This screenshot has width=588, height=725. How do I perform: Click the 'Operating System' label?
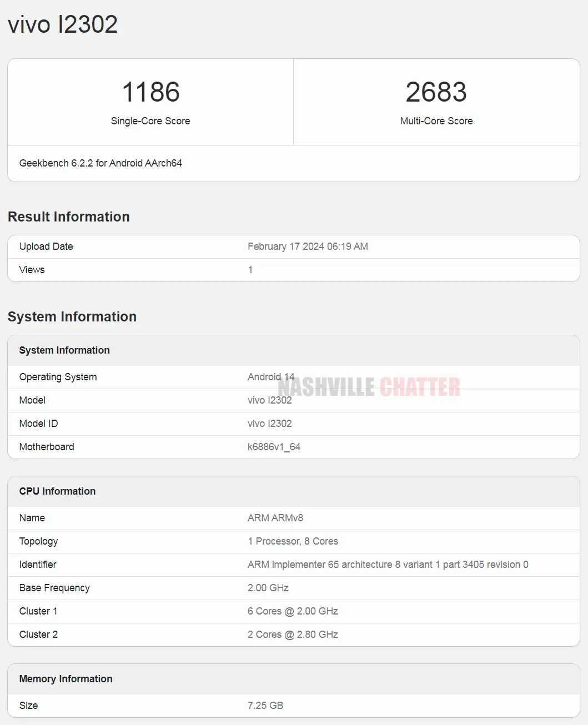(58, 377)
